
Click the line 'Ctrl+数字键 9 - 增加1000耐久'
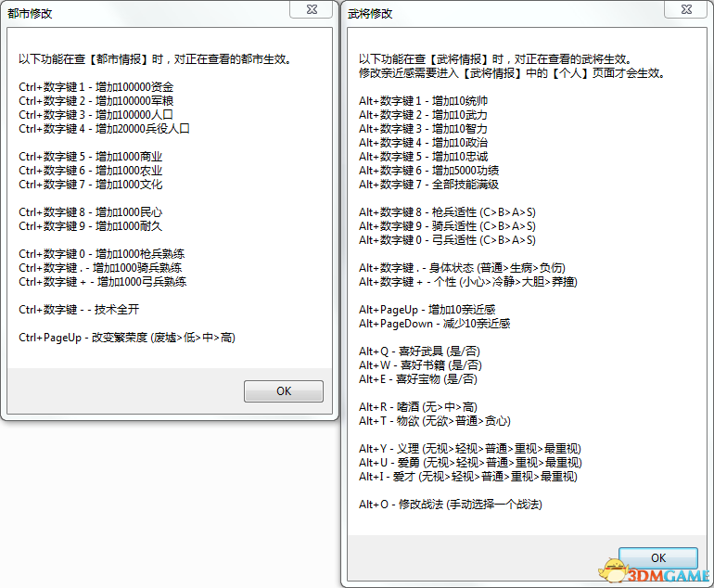(91, 226)
